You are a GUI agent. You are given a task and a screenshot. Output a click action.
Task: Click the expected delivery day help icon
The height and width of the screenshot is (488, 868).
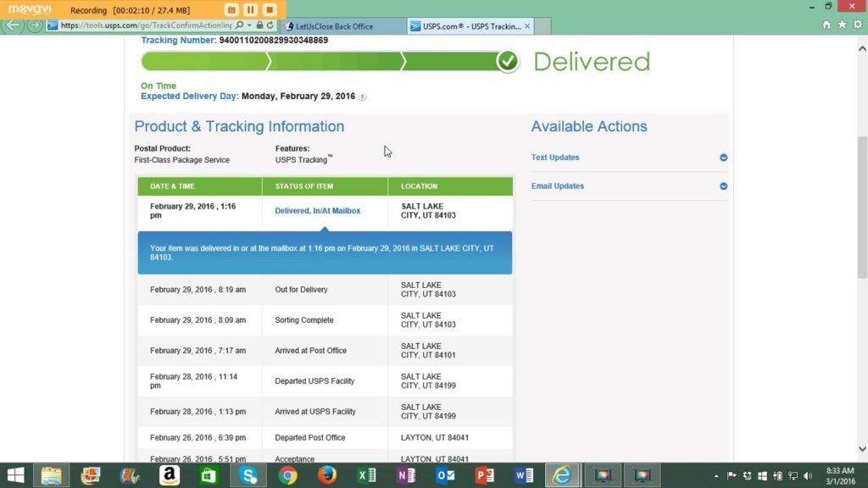363,97
